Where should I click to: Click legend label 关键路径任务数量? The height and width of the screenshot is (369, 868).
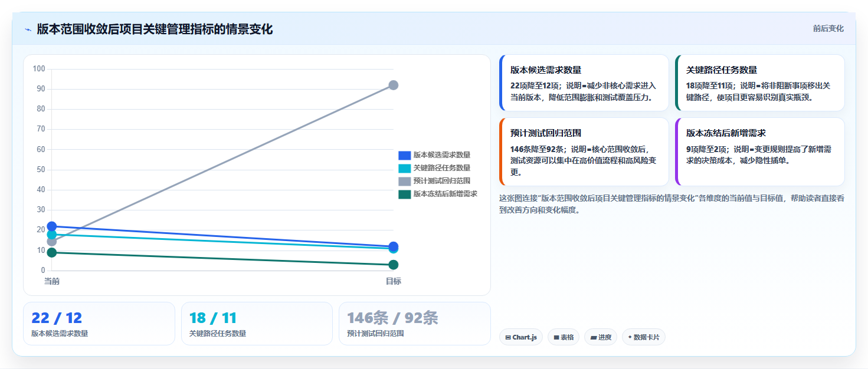(x=442, y=168)
